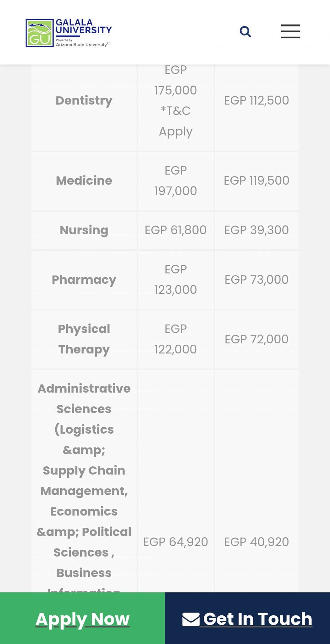330x644 pixels.
Task: Click the Administrative Sciences program cell
Action: (x=84, y=481)
